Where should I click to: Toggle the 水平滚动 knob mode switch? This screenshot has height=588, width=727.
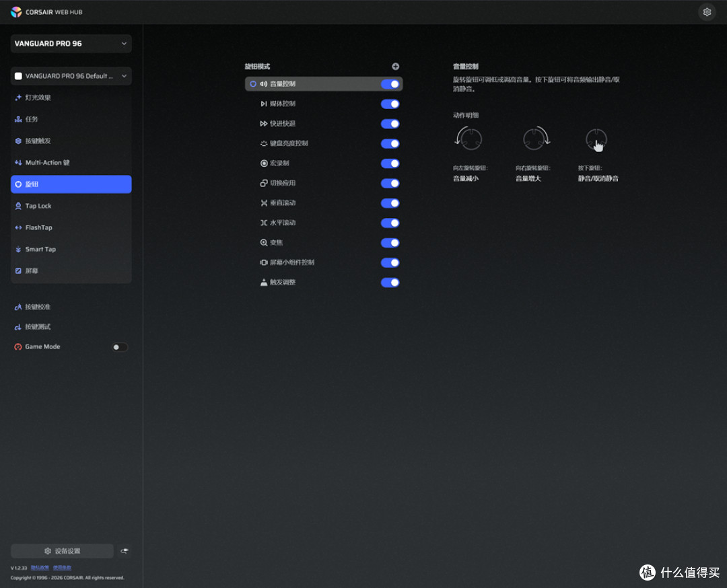tap(390, 223)
